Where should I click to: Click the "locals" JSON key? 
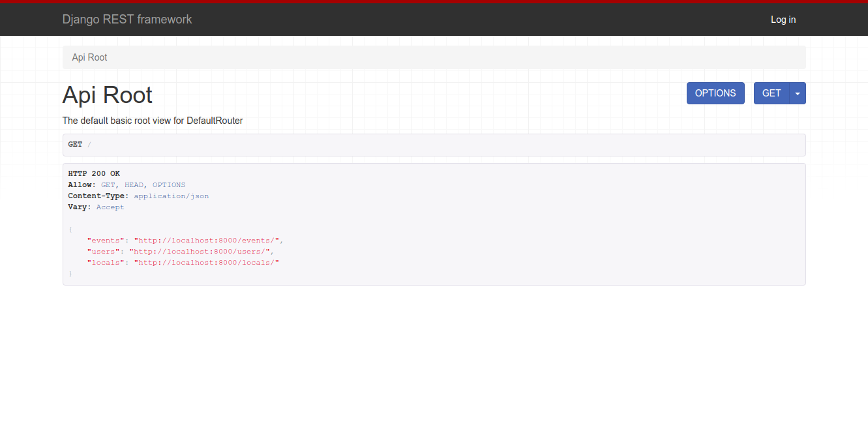click(x=106, y=262)
